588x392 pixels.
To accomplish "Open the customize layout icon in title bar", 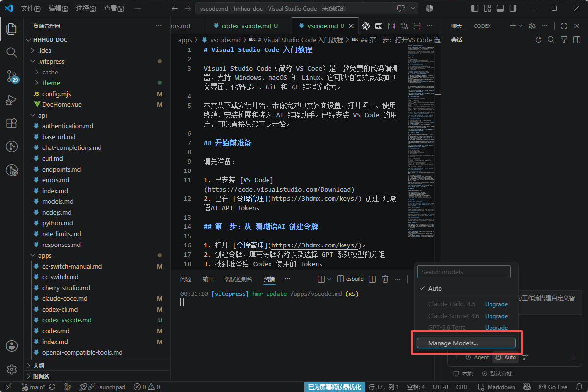I will (487, 8).
